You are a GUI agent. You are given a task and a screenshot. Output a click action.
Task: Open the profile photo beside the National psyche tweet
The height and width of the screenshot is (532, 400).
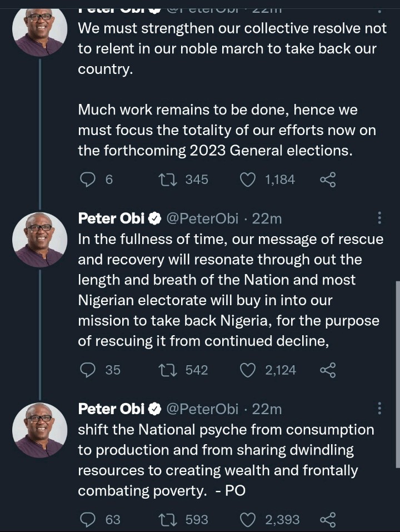pos(39,430)
